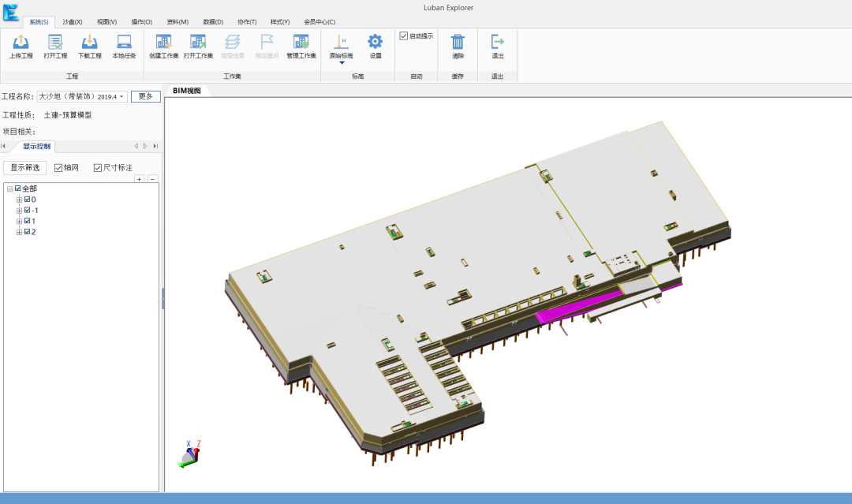Toggle the 尺寸标注 dimension checkbox
This screenshot has height=504, width=852.
[98, 168]
